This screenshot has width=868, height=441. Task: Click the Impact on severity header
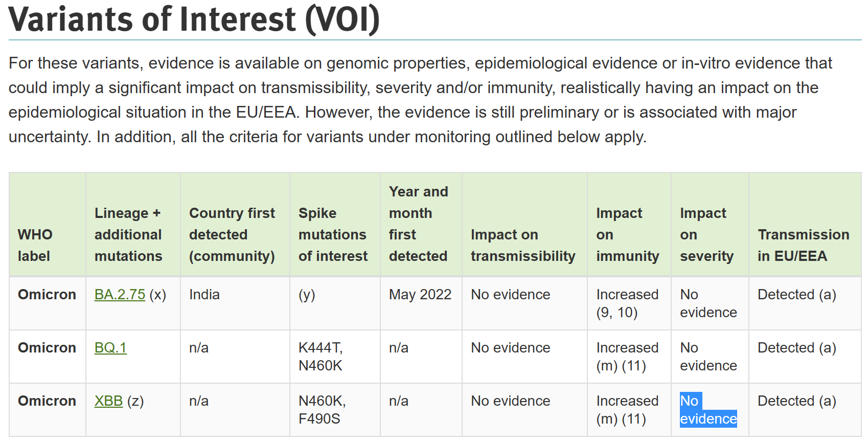click(x=706, y=234)
